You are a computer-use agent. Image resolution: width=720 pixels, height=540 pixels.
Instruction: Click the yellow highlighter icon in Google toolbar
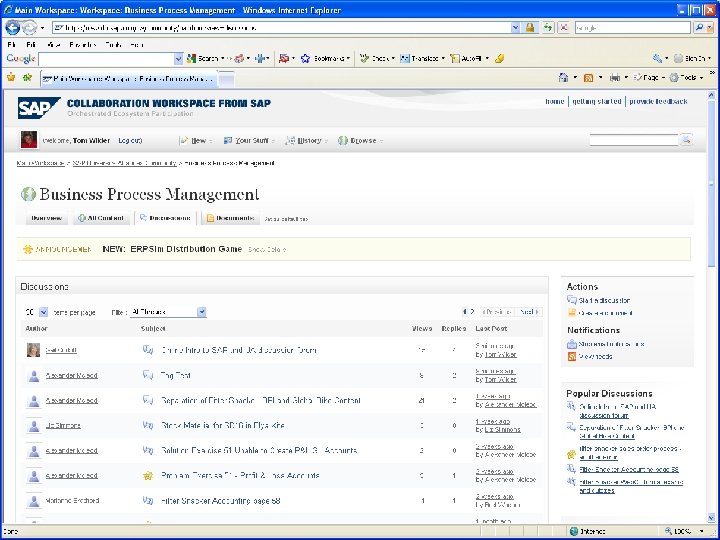500,58
